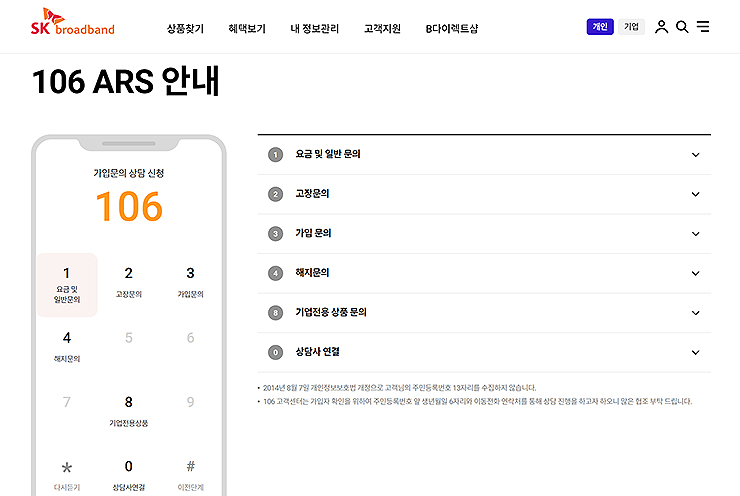Click the 가입문의 상담 신청 label

[x=128, y=173]
